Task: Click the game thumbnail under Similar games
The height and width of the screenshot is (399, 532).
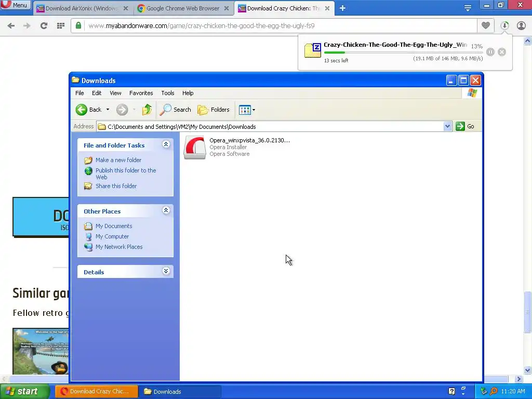Action: pyautogui.click(x=41, y=351)
